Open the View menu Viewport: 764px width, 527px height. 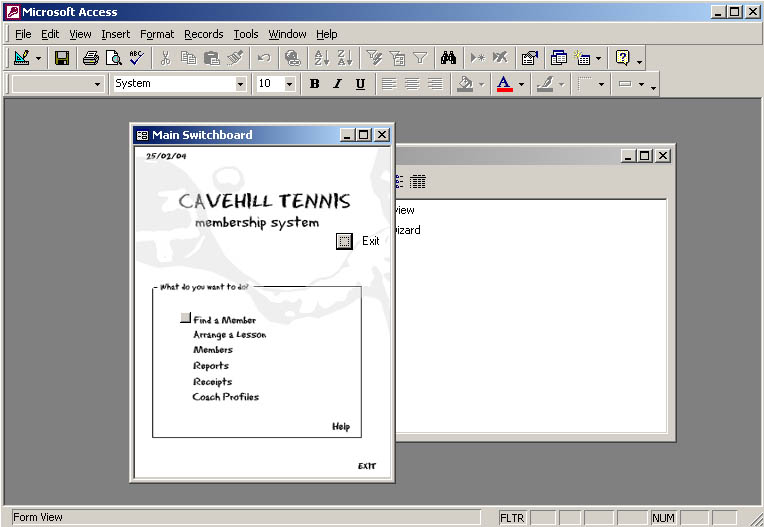[x=80, y=34]
